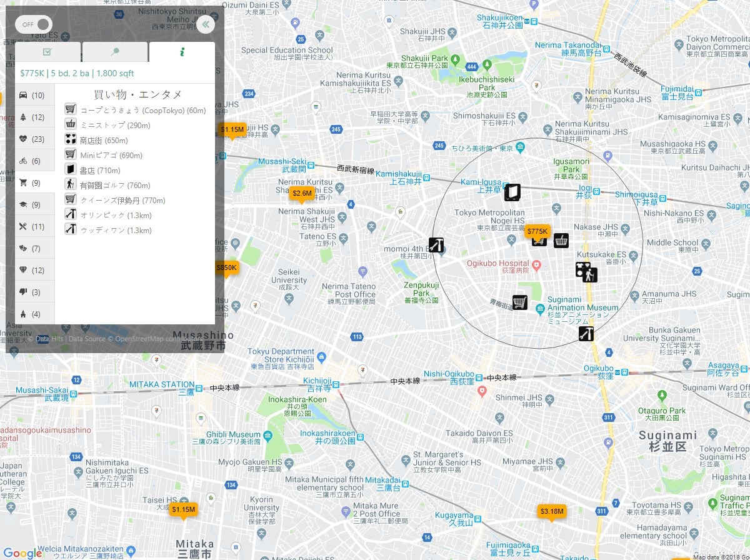
Task: Select the health category heart icon
Action: (23, 138)
